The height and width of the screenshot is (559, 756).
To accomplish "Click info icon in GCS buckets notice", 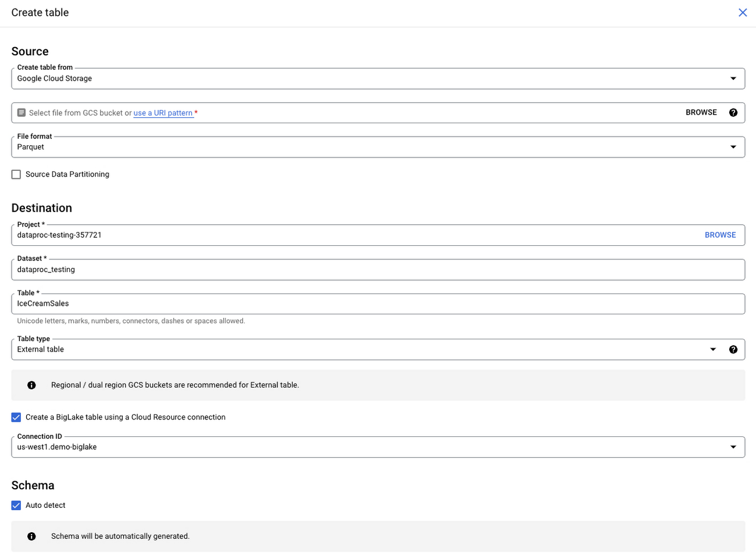I will (31, 385).
